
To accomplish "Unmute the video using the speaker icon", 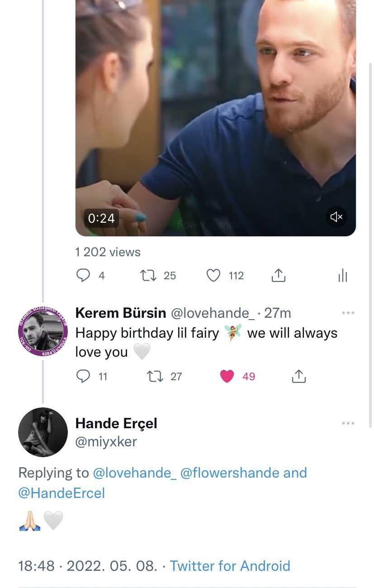I will coord(336,217).
